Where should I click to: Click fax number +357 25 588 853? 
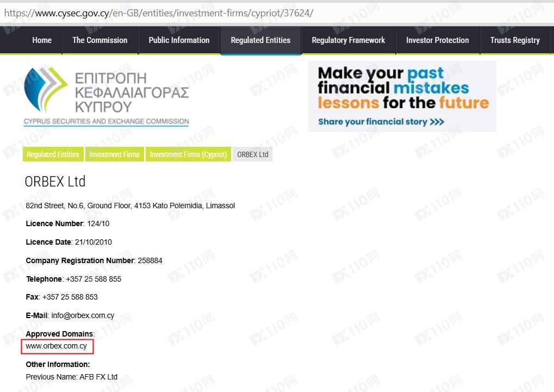point(70,297)
